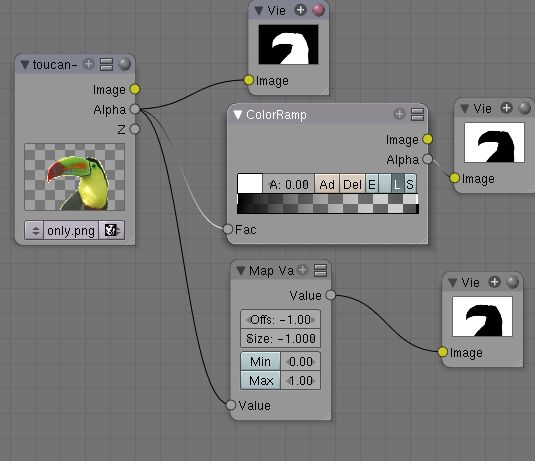535x461 pixels.
Task: Click plus icon on Viewer fed by Map Value
Action: coord(494,282)
